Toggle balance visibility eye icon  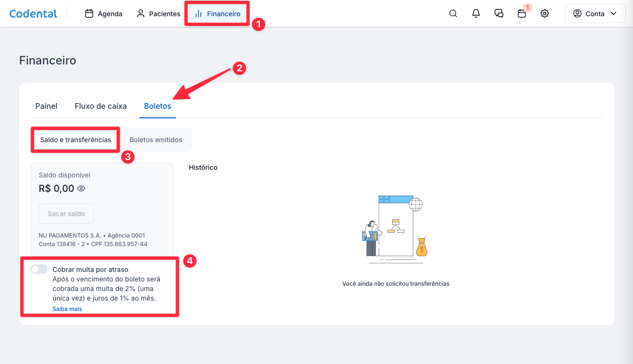81,188
